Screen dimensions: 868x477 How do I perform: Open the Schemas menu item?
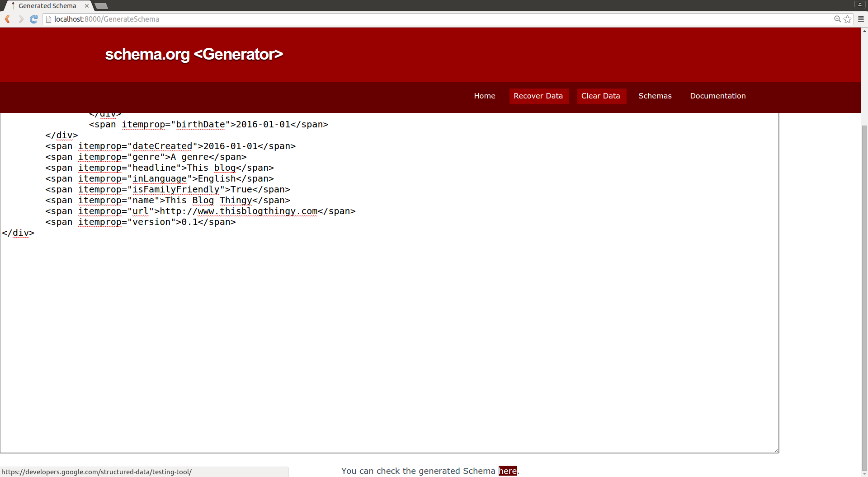coord(655,96)
